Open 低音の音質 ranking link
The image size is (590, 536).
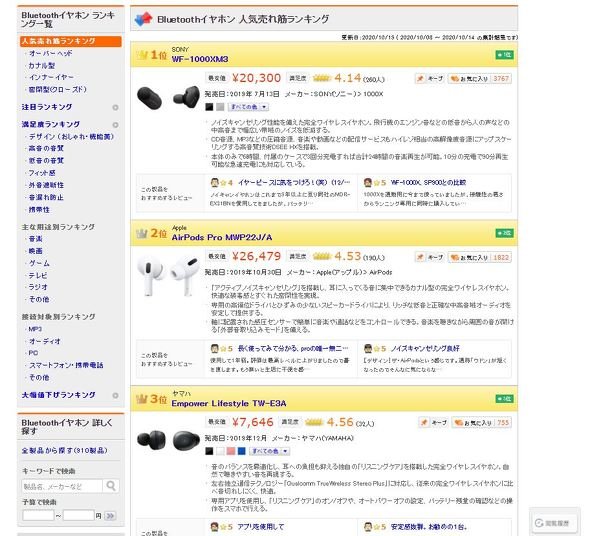click(x=46, y=161)
